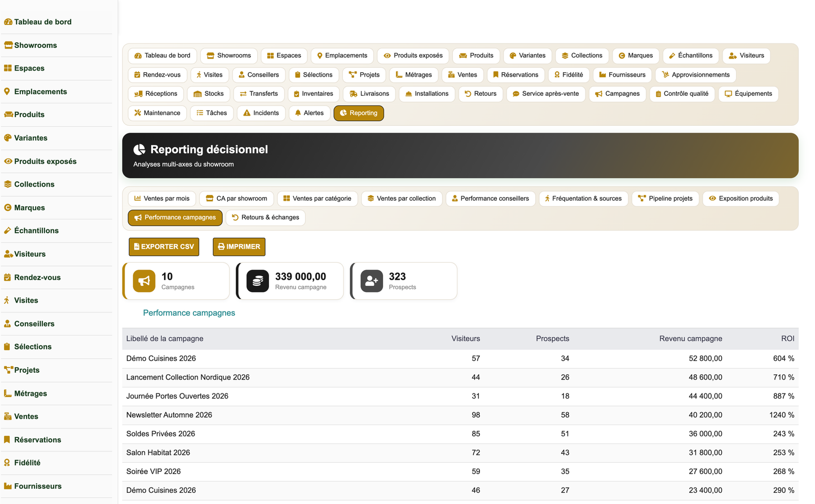The width and height of the screenshot is (815, 504).
Task: Sort table by the ROI column header
Action: coord(787,339)
